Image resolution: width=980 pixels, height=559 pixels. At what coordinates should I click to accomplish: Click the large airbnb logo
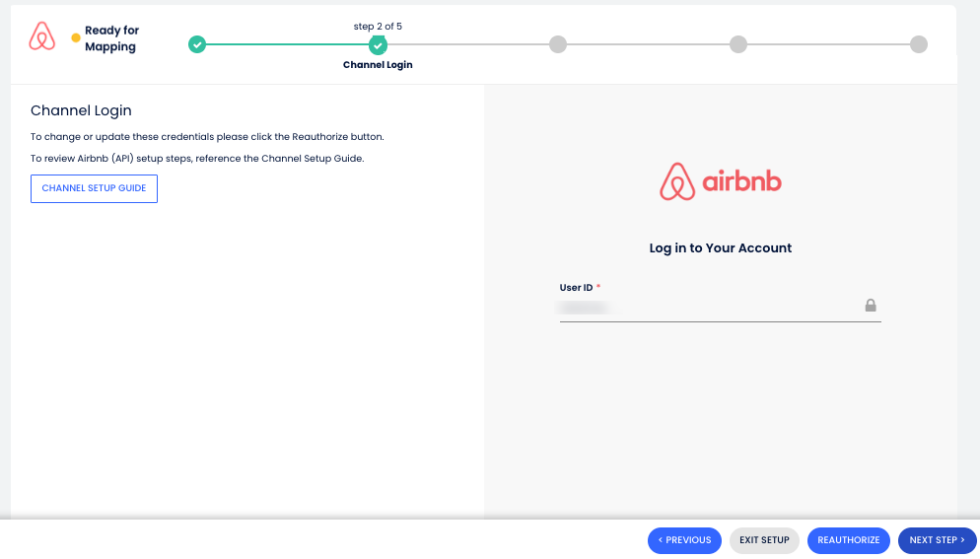point(720,181)
